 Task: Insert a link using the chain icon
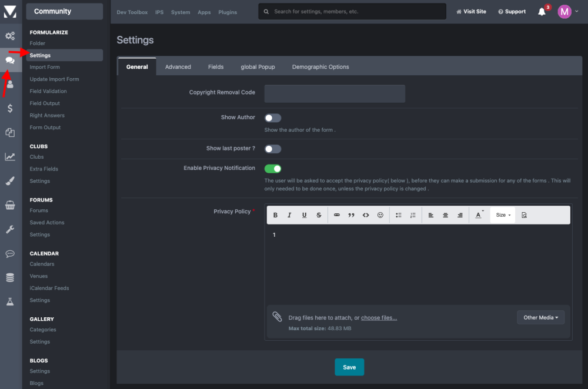coord(337,215)
